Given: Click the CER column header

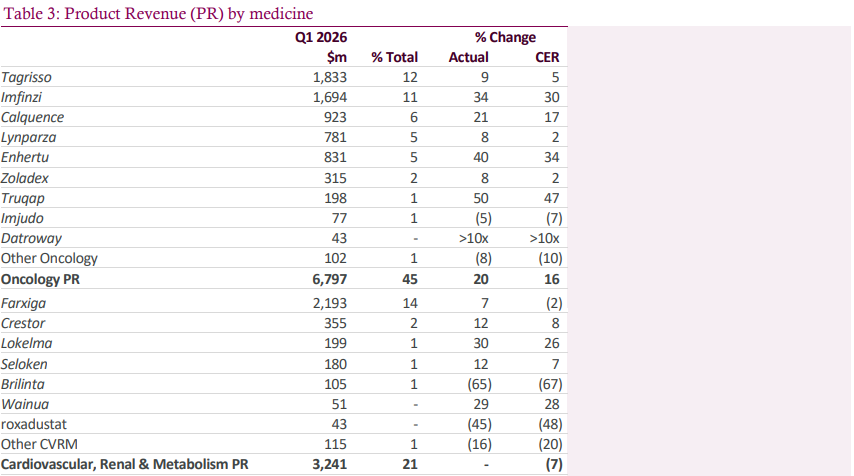Looking at the screenshot, I should tap(547, 57).
